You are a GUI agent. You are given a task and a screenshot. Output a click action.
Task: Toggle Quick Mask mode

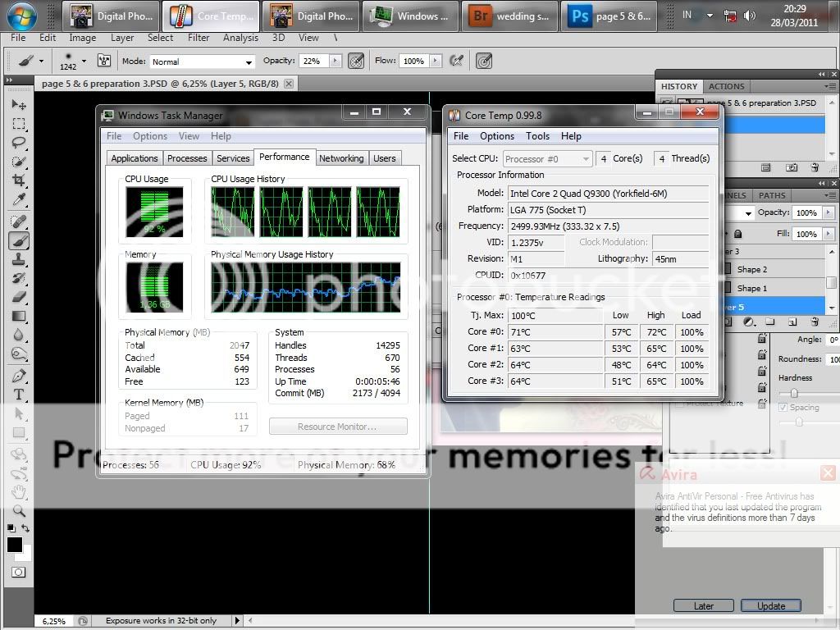[x=18, y=572]
